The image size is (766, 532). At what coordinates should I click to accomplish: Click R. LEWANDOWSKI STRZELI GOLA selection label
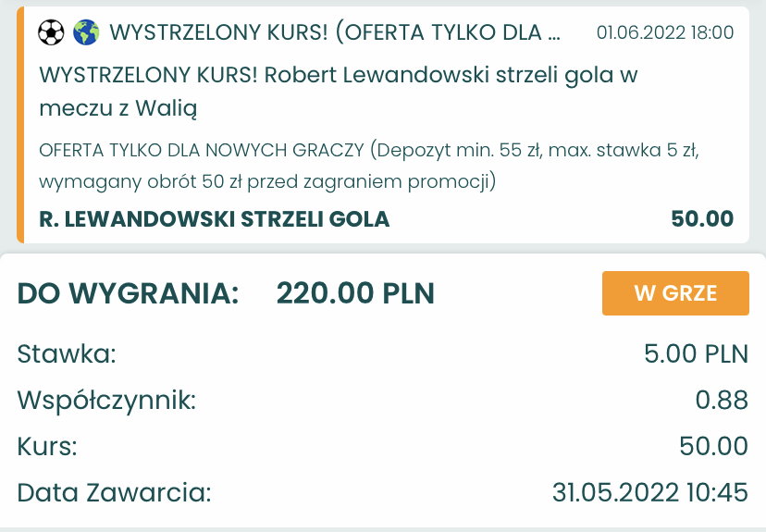tap(214, 219)
